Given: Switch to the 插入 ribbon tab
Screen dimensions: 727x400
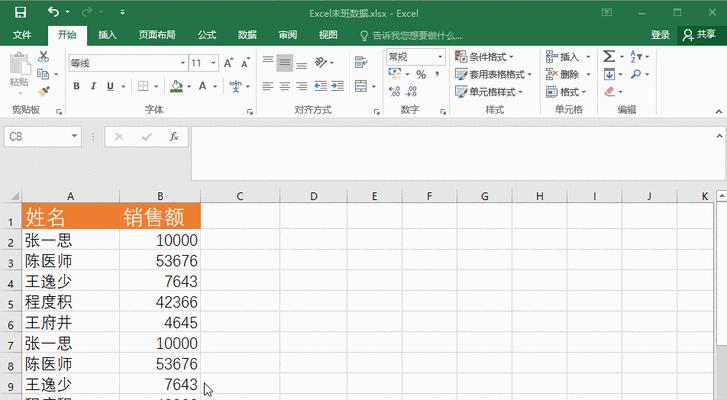Looking at the screenshot, I should (107, 35).
